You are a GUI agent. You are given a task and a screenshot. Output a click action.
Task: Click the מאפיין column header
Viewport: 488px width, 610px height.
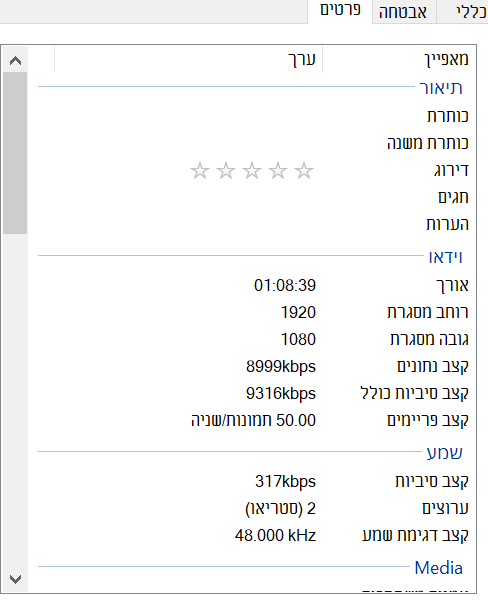click(x=399, y=59)
